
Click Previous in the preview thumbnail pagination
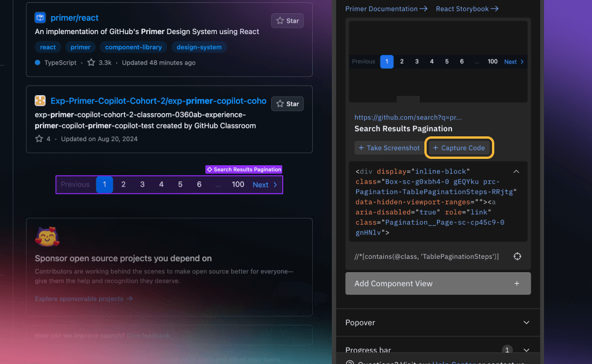point(363,61)
